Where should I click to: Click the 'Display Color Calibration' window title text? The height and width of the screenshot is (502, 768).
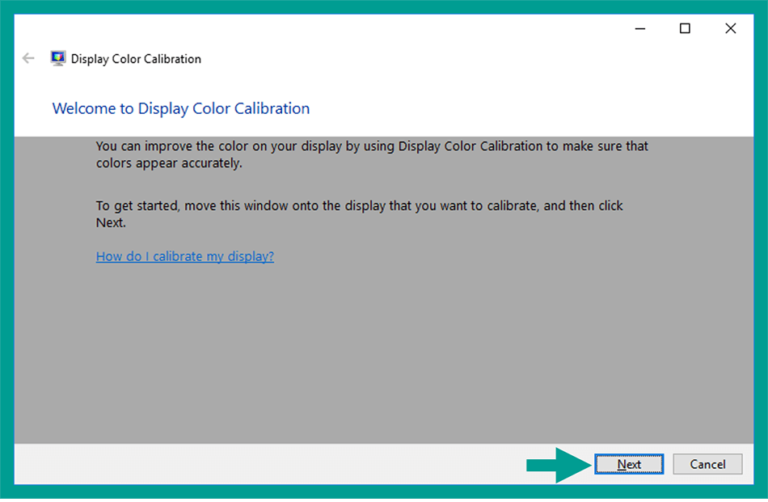point(136,59)
